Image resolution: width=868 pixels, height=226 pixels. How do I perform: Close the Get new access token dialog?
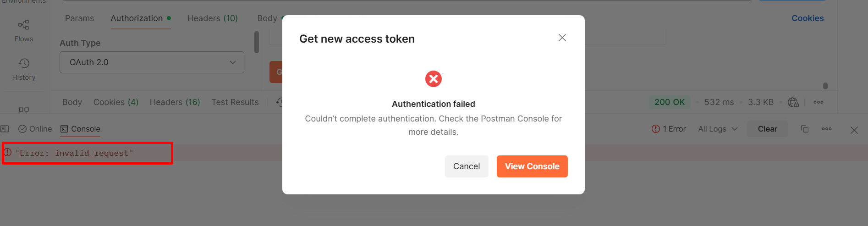tap(562, 38)
